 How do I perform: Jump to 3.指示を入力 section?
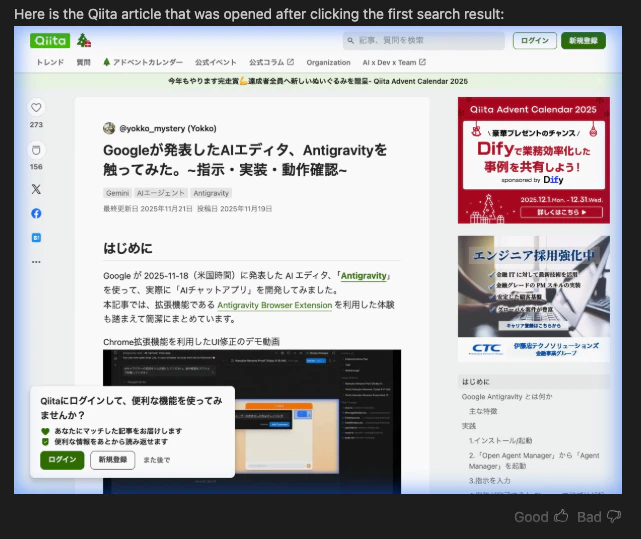pyautogui.click(x=489, y=481)
